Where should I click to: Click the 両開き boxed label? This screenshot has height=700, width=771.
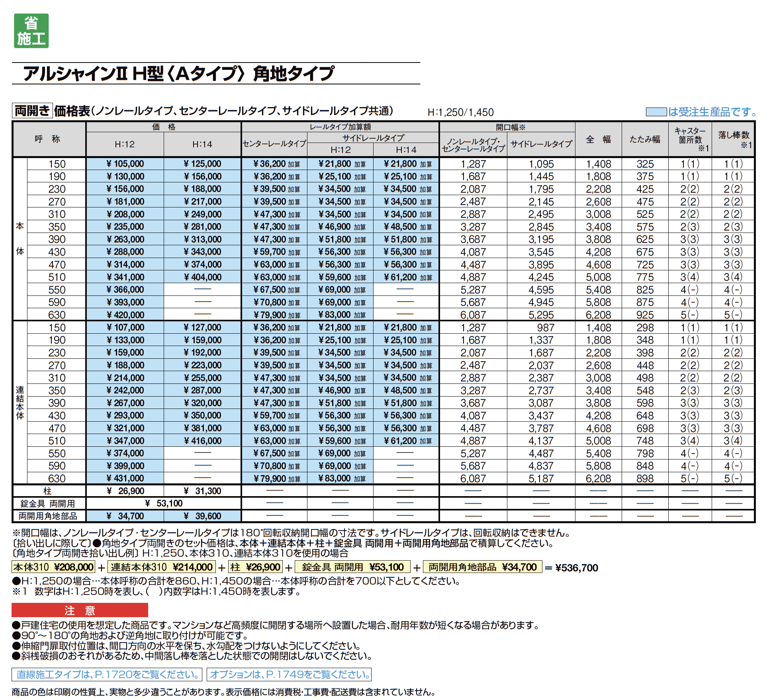coord(32,111)
